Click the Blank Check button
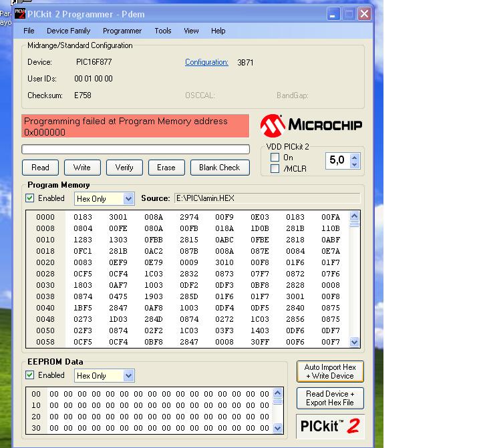 [x=220, y=168]
